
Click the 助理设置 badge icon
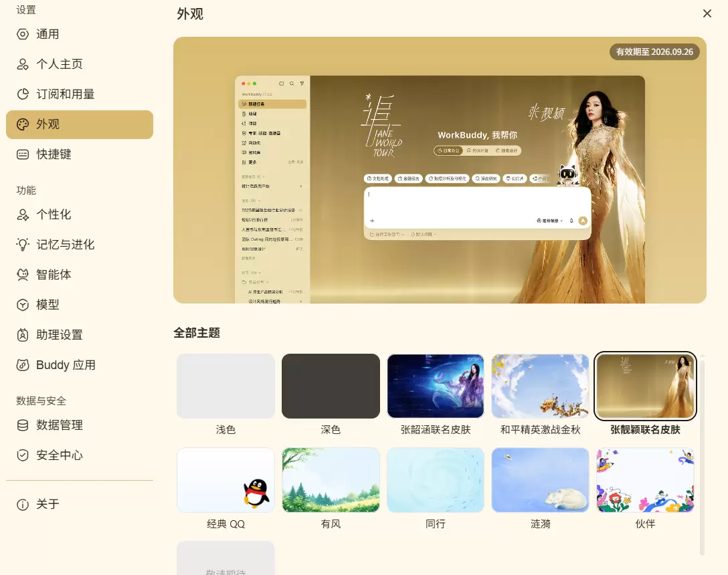(x=23, y=335)
